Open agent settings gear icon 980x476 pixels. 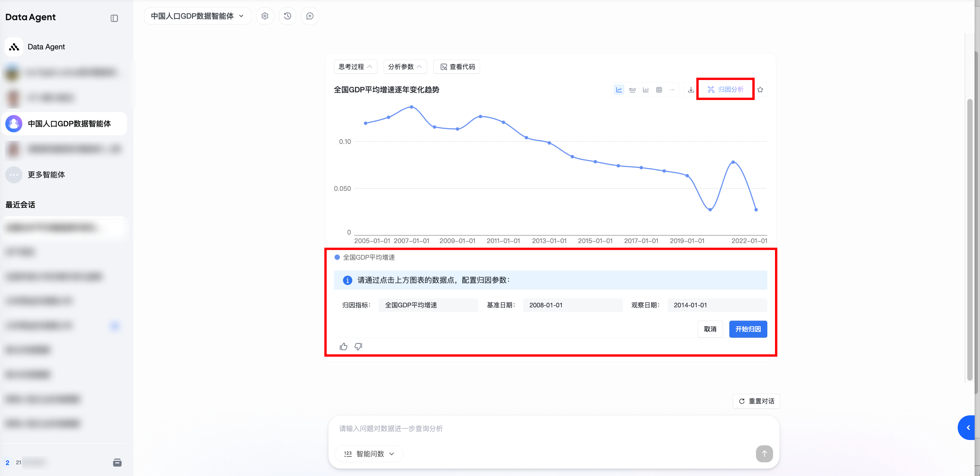pyautogui.click(x=265, y=16)
